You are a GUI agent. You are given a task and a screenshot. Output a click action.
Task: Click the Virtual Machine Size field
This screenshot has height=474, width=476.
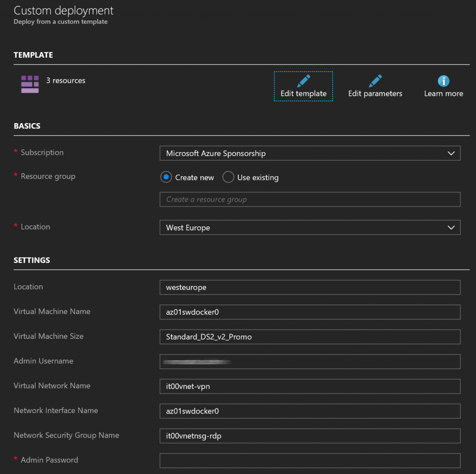coord(310,337)
